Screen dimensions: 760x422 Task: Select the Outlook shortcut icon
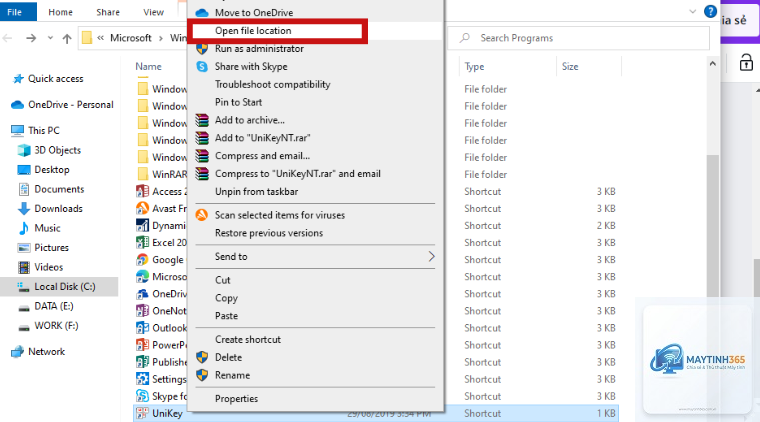[x=142, y=328]
